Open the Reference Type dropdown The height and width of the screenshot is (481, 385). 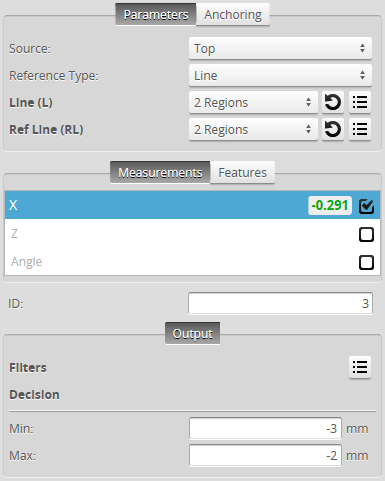coord(280,75)
